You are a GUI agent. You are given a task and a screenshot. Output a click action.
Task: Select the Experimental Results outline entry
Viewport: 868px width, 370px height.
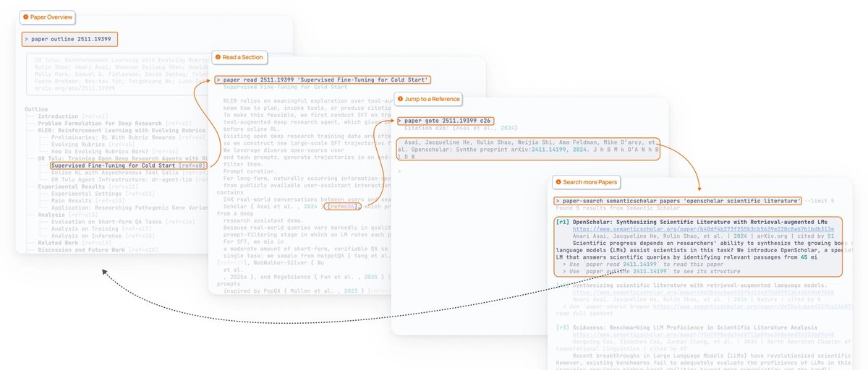(x=88, y=186)
